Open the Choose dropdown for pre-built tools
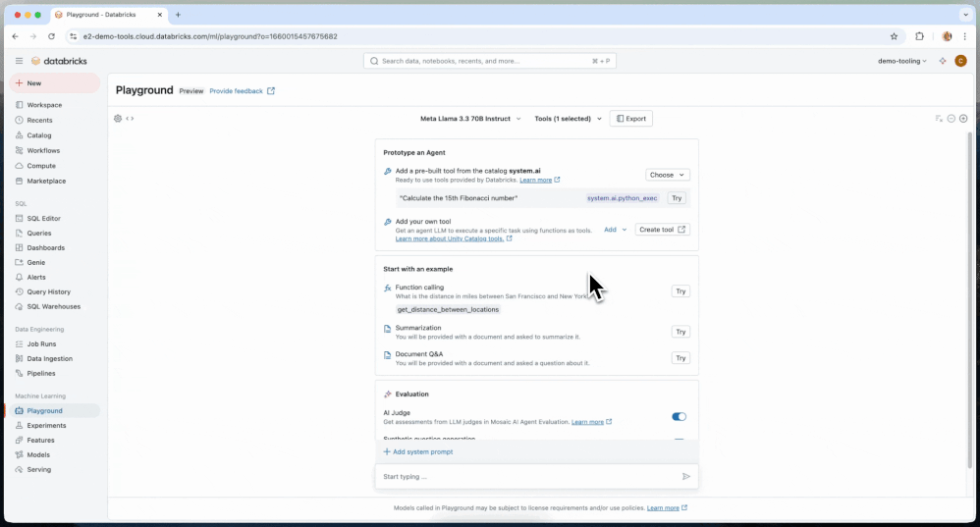This screenshot has width=980, height=527. (x=667, y=175)
